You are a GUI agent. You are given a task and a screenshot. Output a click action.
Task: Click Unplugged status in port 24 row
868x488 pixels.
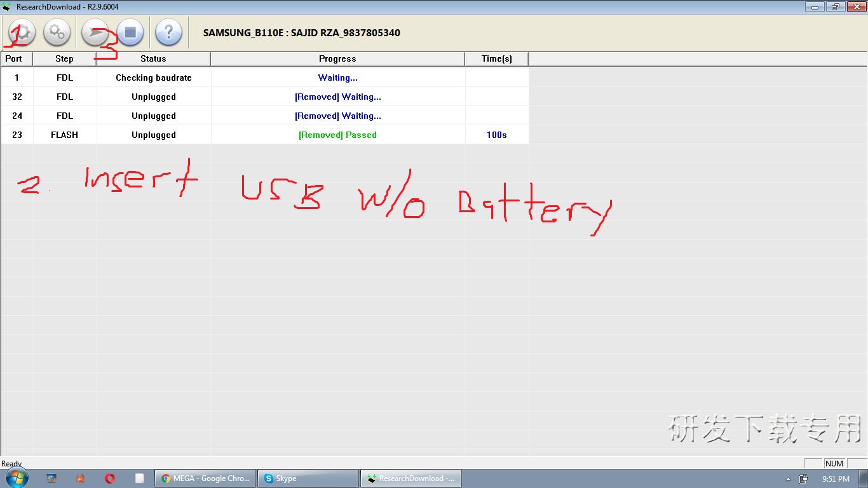tap(154, 116)
